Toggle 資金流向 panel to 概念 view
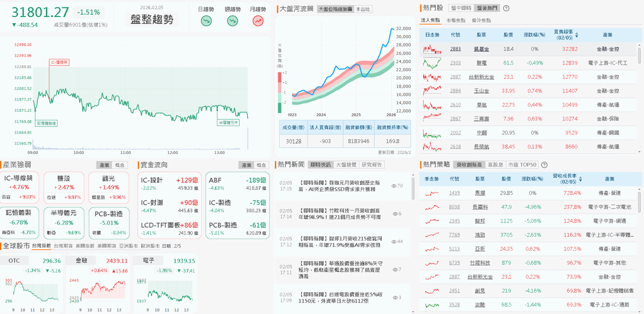This screenshot has height=314, width=644. 261,165
